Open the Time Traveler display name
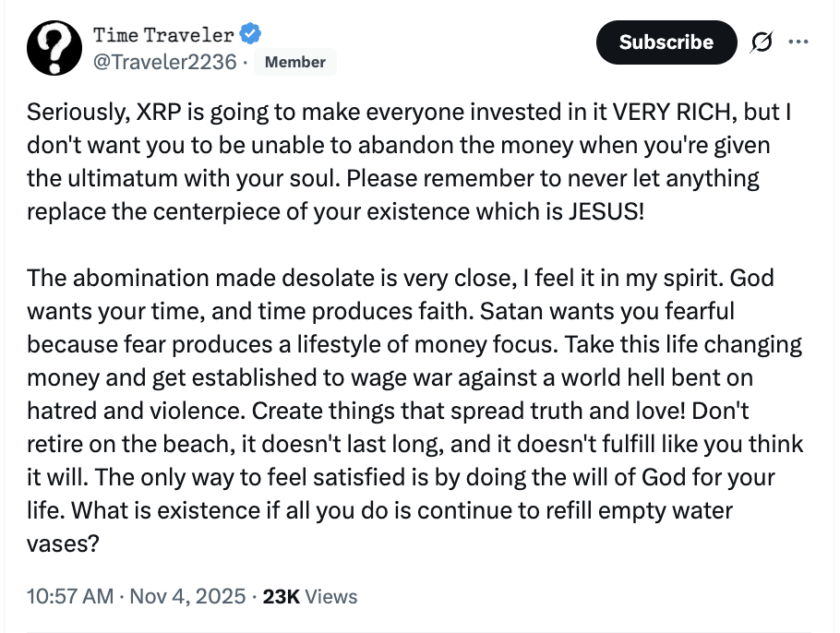The image size is (840, 633). (x=162, y=35)
